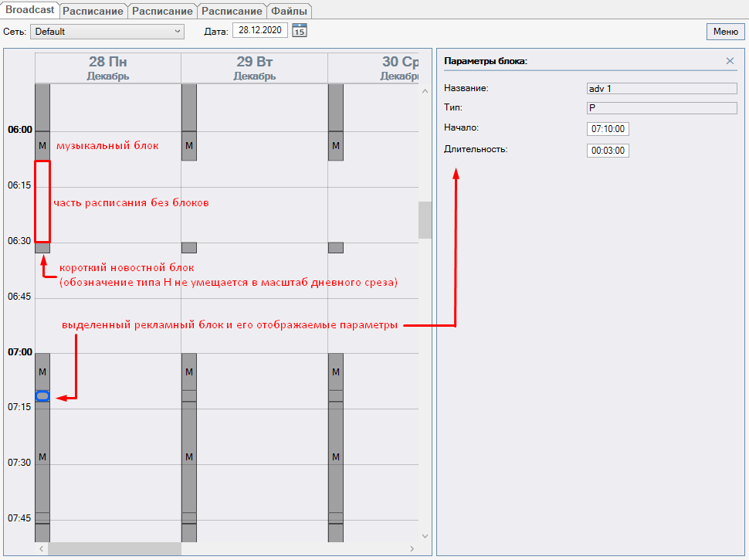The width and height of the screenshot is (749, 560).
Task: Click the 06:00 time label
Action: pos(19,130)
